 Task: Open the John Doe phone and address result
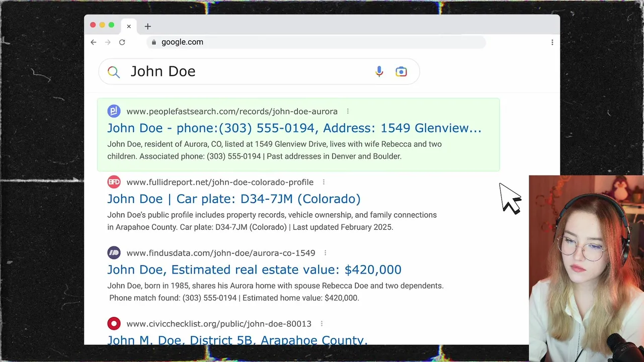(294, 128)
